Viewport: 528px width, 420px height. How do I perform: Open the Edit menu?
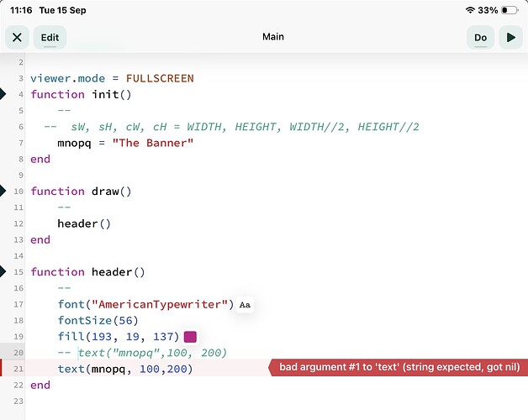tap(50, 37)
